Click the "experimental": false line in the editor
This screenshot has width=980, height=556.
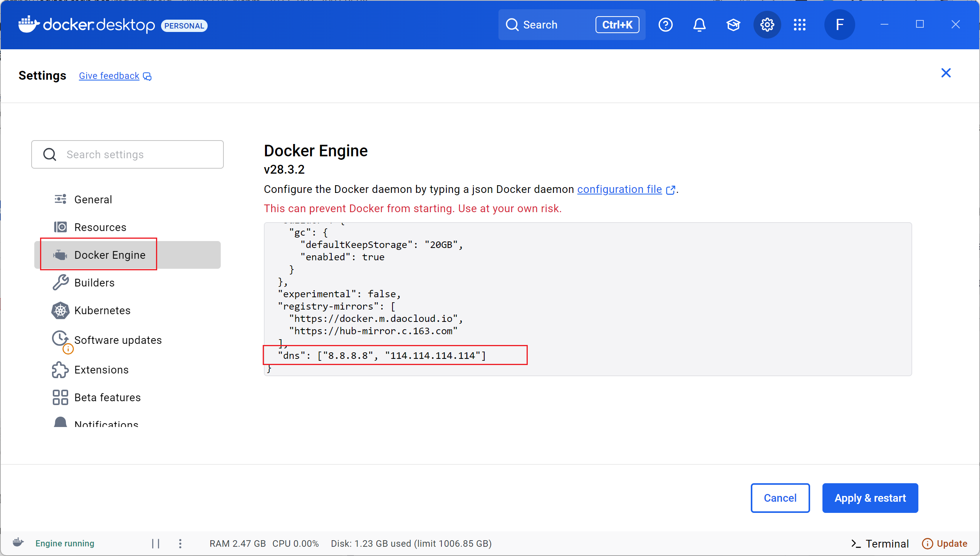click(x=339, y=294)
